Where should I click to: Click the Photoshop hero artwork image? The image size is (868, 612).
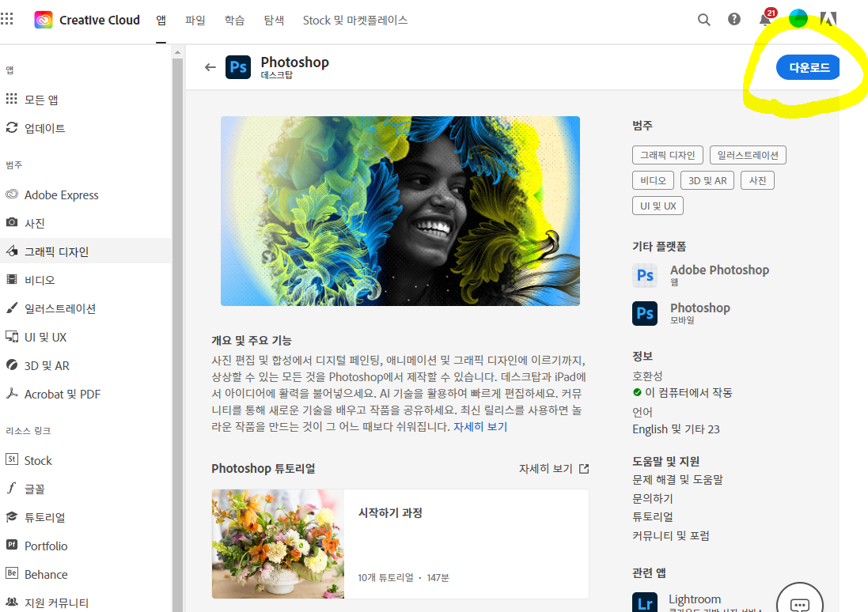pos(400,211)
